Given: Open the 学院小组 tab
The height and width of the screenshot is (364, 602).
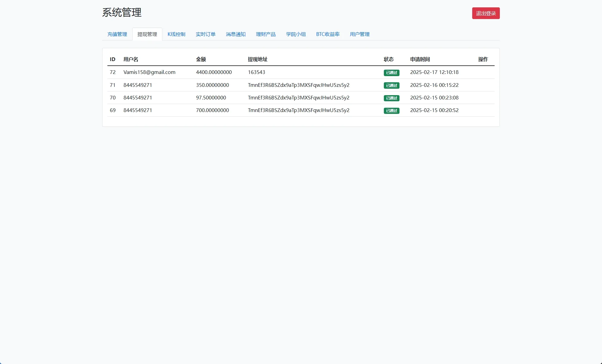Looking at the screenshot, I should [295, 34].
